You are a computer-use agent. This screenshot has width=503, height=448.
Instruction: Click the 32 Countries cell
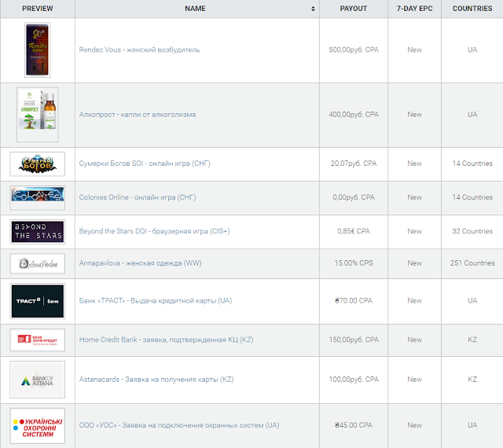[x=472, y=231]
